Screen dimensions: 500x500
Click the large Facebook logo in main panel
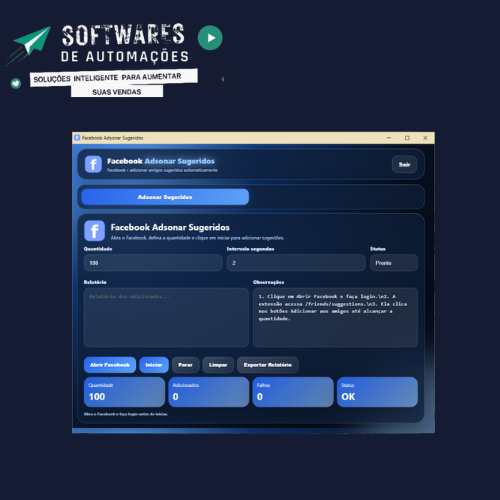95,231
